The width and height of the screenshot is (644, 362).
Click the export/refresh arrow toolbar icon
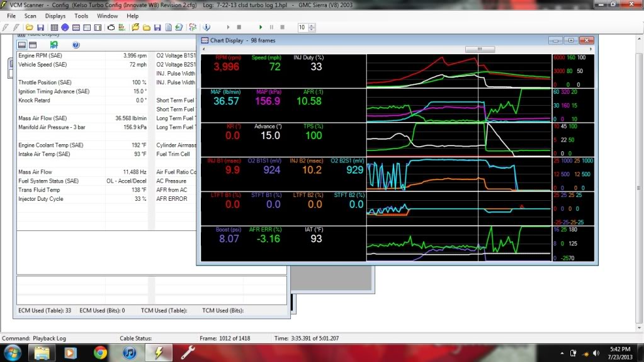[x=179, y=28]
